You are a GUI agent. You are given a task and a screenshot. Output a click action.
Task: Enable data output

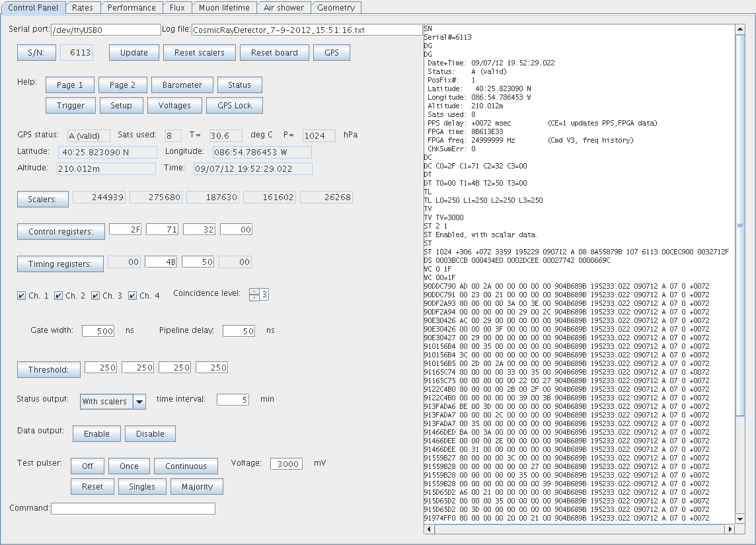point(96,434)
